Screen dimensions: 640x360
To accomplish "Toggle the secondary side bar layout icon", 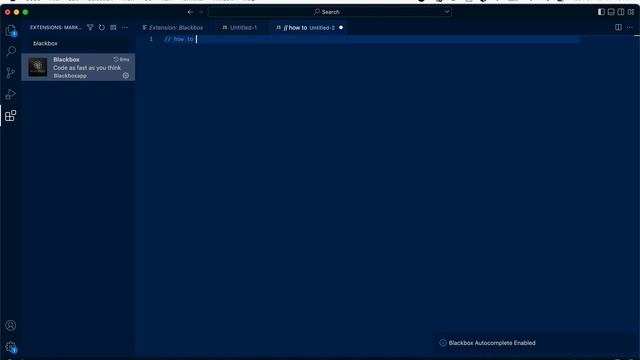I will [621, 12].
